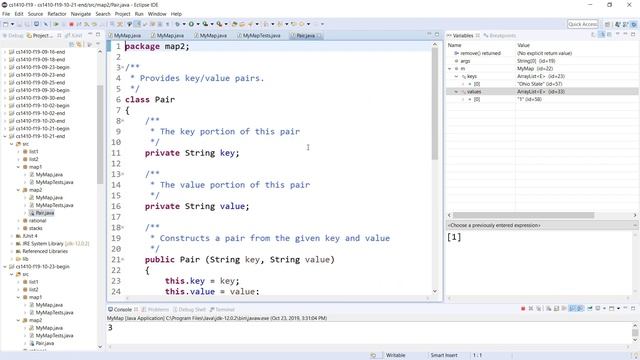The image size is (640, 360).
Task: Expand the cs1410-f19-09-16-end project
Action: click(x=5, y=52)
